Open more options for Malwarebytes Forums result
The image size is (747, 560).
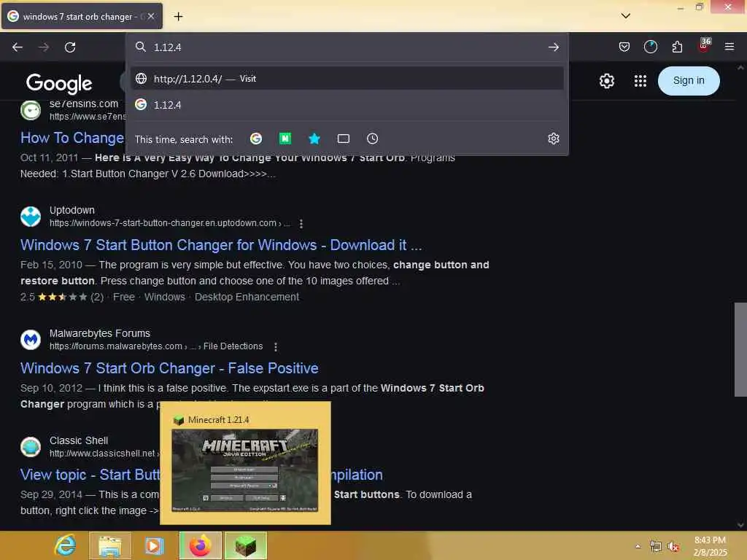click(276, 346)
